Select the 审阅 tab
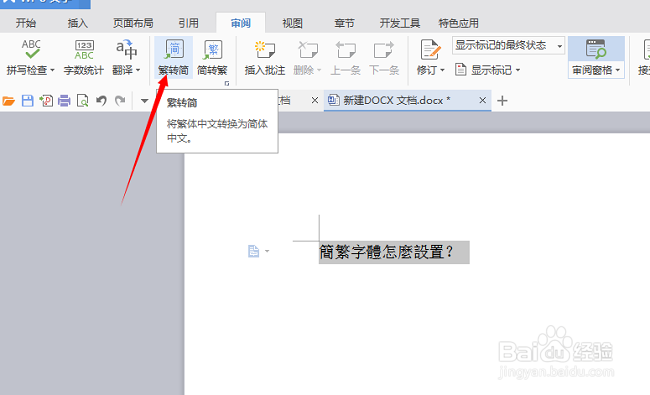 coord(240,23)
